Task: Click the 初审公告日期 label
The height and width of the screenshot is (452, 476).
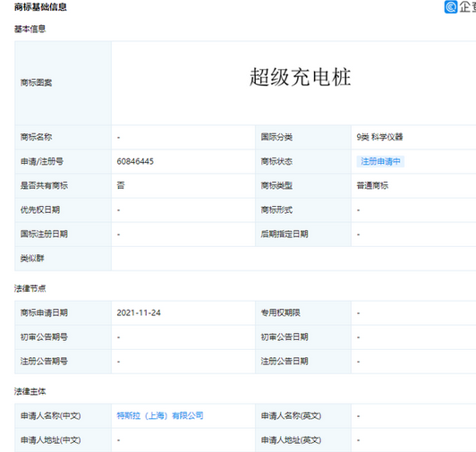Action: pos(285,337)
